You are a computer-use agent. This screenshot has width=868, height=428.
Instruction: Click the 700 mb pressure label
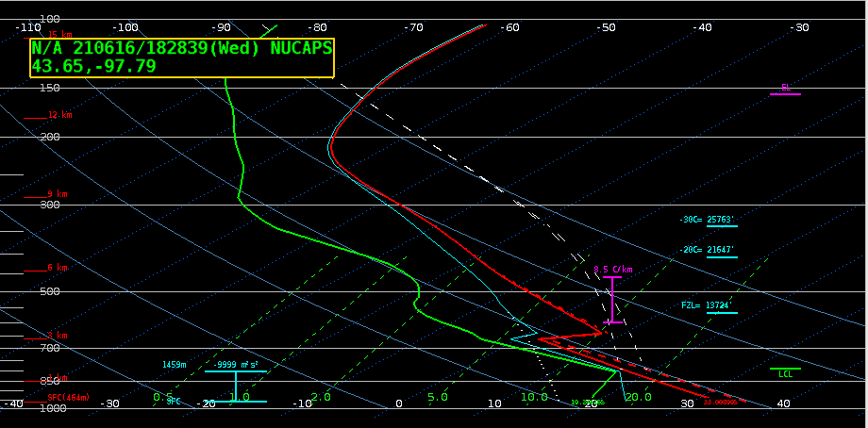coord(50,349)
